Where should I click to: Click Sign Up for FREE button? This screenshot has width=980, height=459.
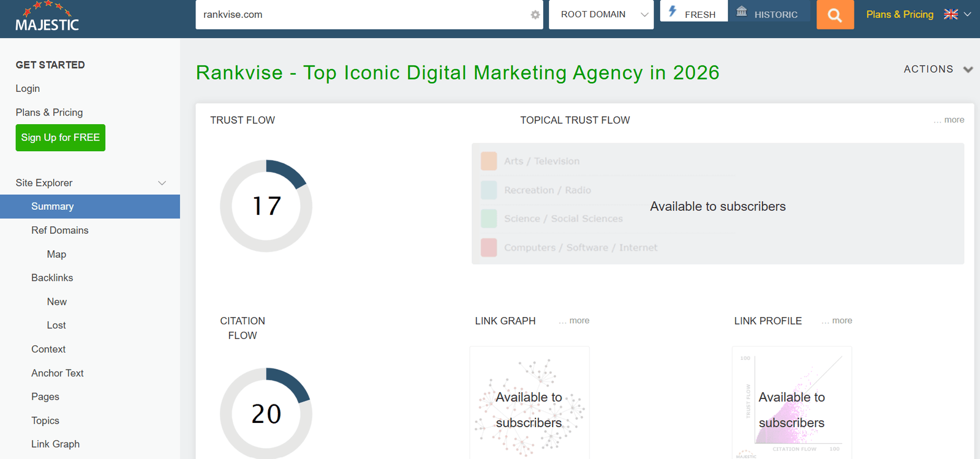click(60, 138)
